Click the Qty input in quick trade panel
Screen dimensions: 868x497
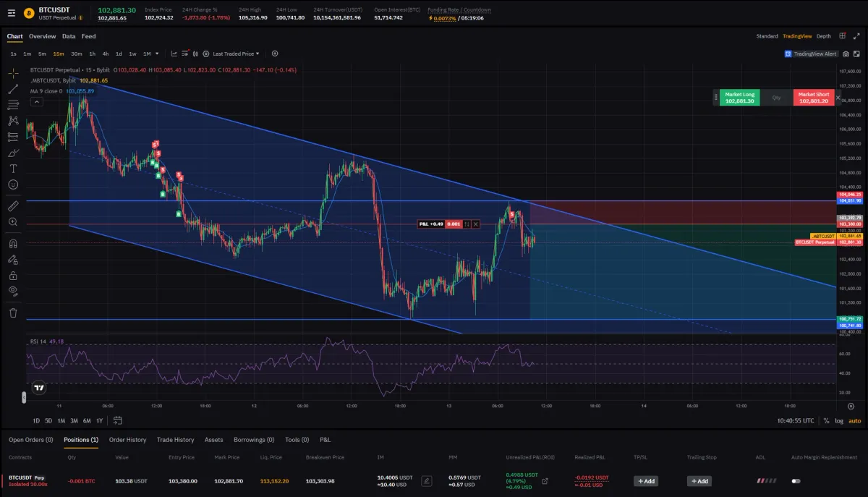[776, 98]
